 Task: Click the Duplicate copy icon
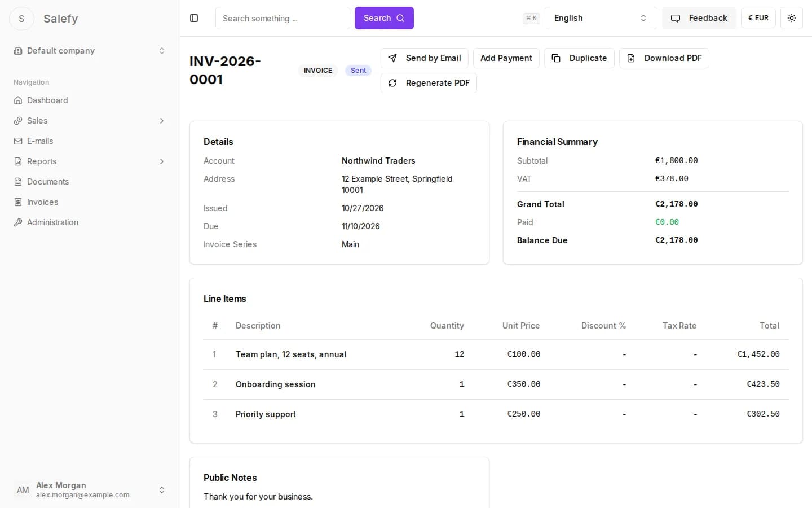[x=556, y=58]
